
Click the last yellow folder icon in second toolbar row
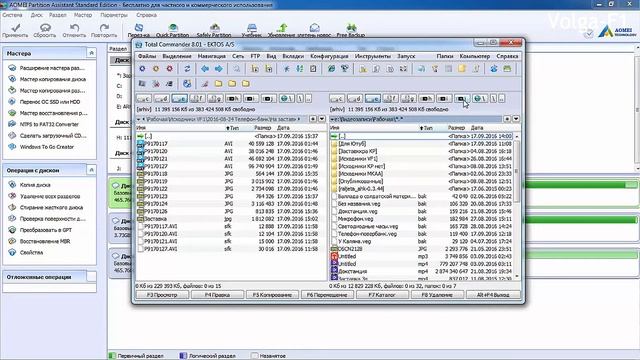246,84
